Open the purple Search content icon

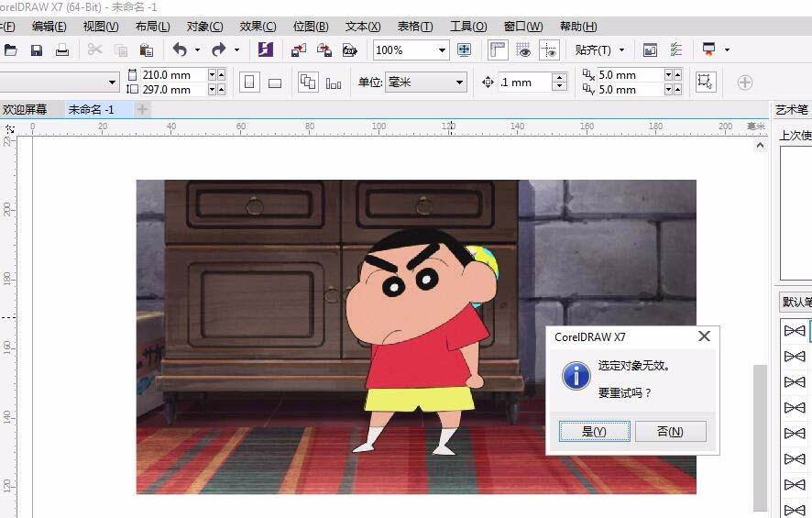pos(265,50)
